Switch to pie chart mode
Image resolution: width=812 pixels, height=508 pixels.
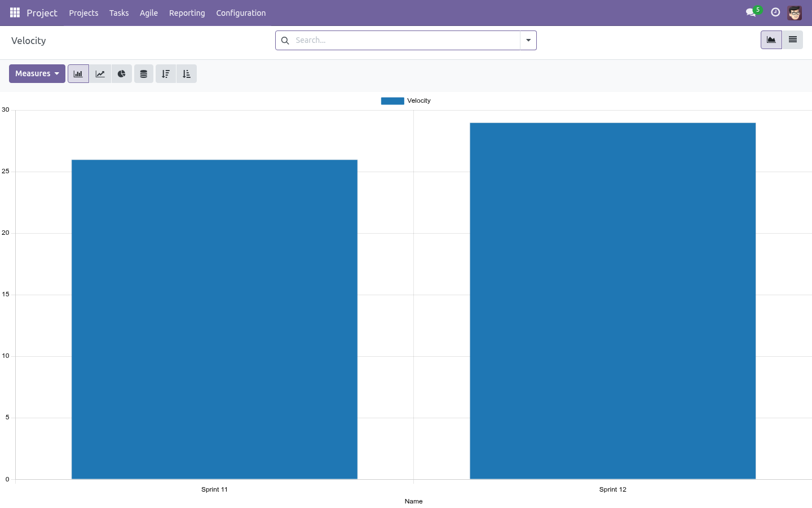[121, 74]
